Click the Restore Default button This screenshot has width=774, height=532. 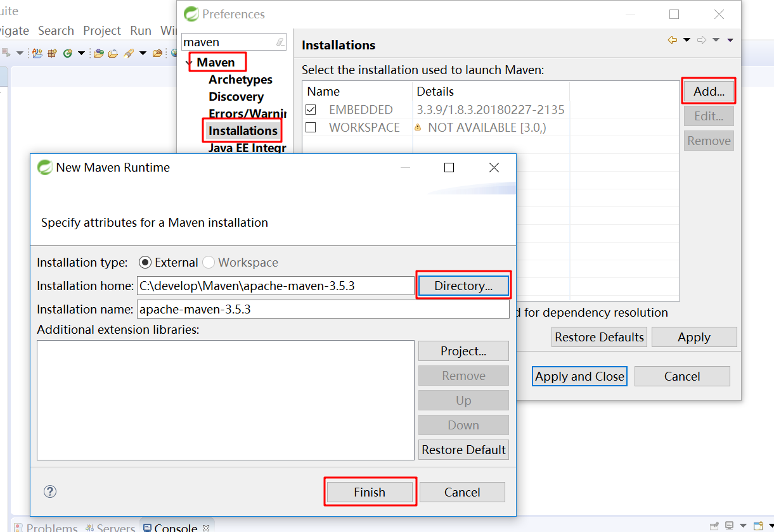463,450
